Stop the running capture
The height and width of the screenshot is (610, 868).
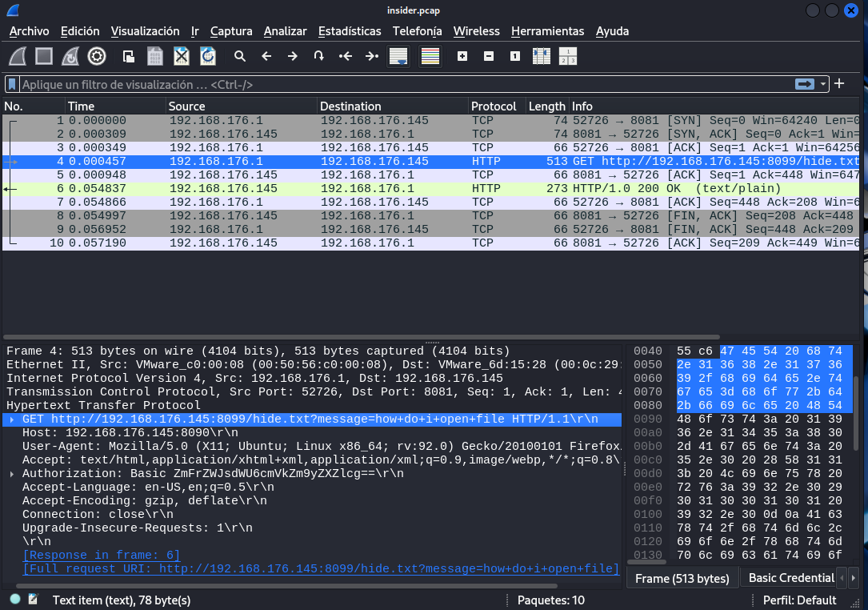44,56
